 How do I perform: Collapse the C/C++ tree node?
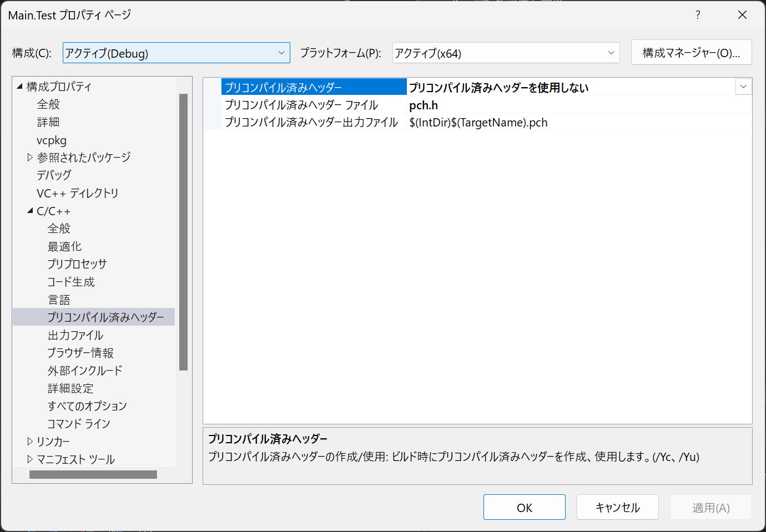29,210
